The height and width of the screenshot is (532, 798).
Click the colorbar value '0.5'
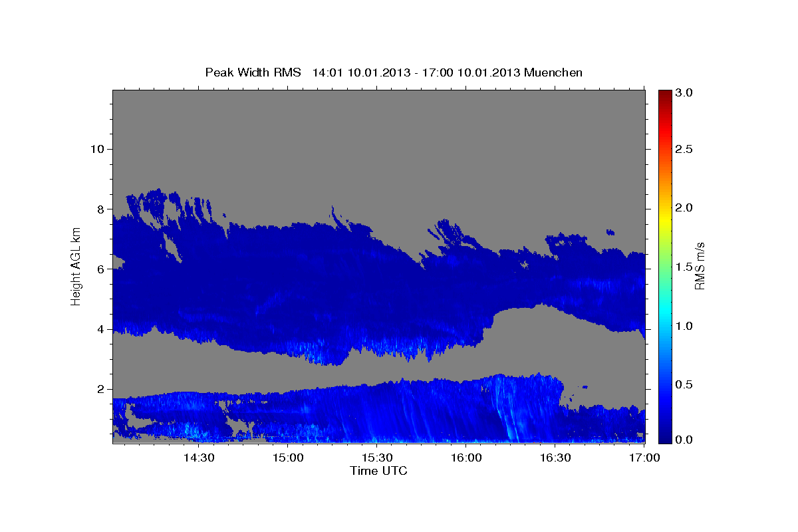click(684, 384)
